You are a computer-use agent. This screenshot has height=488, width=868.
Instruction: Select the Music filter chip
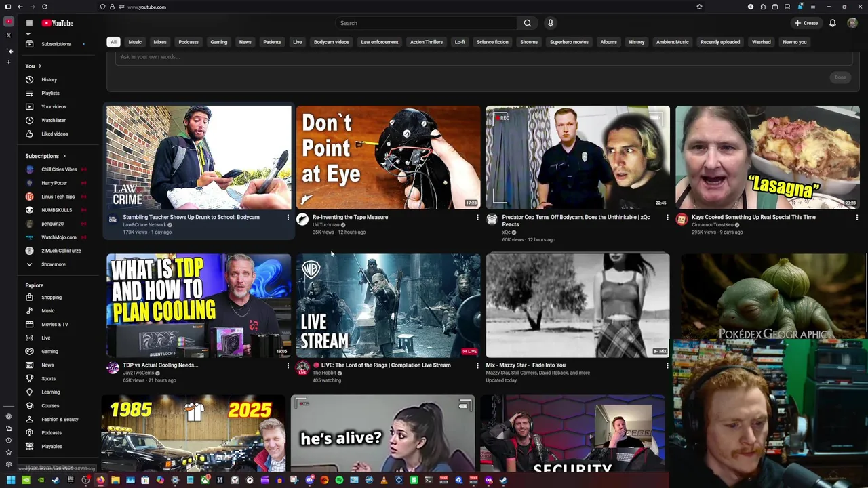(135, 42)
